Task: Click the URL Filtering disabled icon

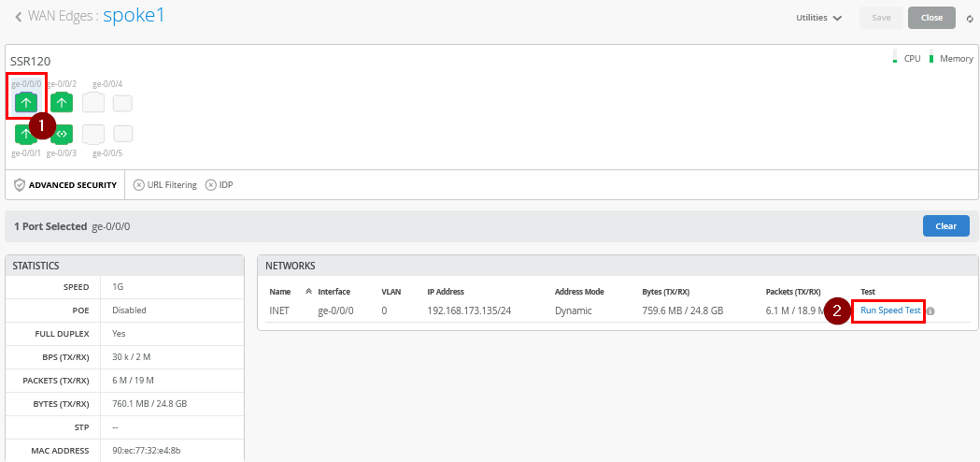Action: point(139,184)
